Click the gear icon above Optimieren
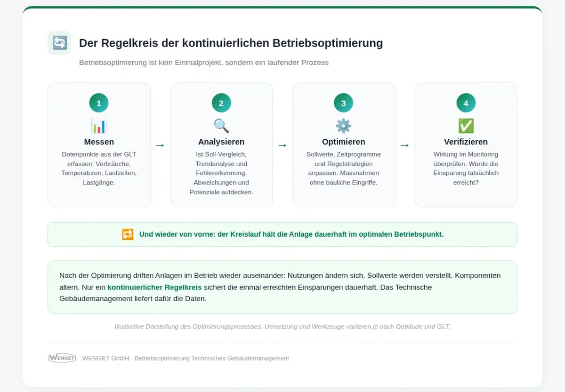Image resolution: width=565 pixels, height=392 pixels. 344,126
